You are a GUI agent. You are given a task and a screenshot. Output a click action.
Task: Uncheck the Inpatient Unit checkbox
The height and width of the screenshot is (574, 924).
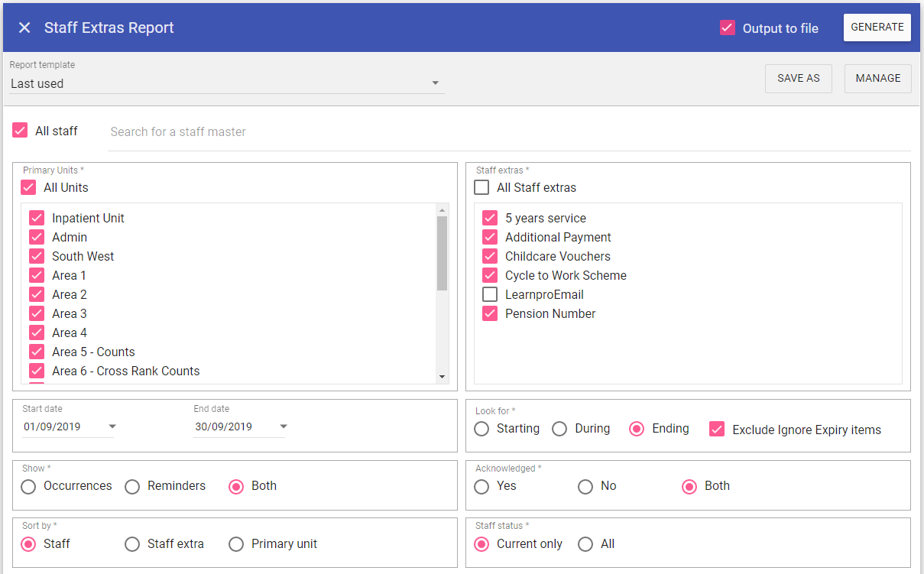pos(37,218)
